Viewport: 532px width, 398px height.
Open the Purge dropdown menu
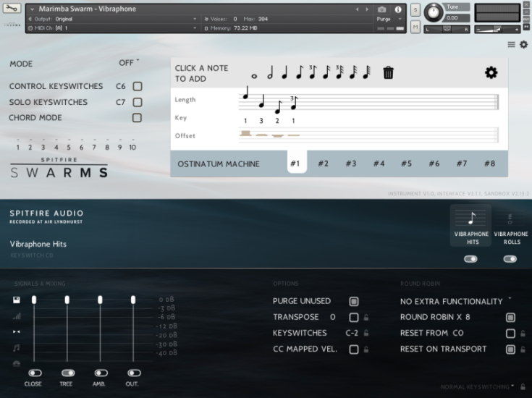[389, 19]
